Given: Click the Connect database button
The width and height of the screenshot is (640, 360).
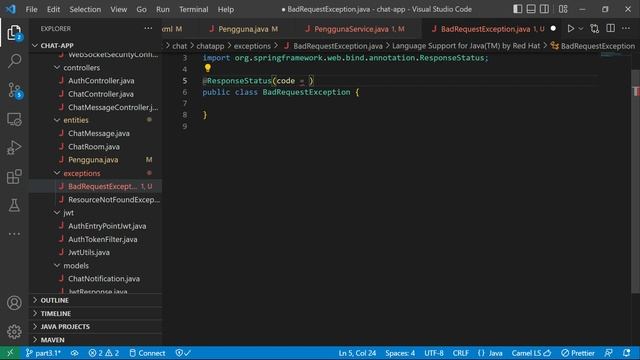Looking at the screenshot, I should point(147,353).
